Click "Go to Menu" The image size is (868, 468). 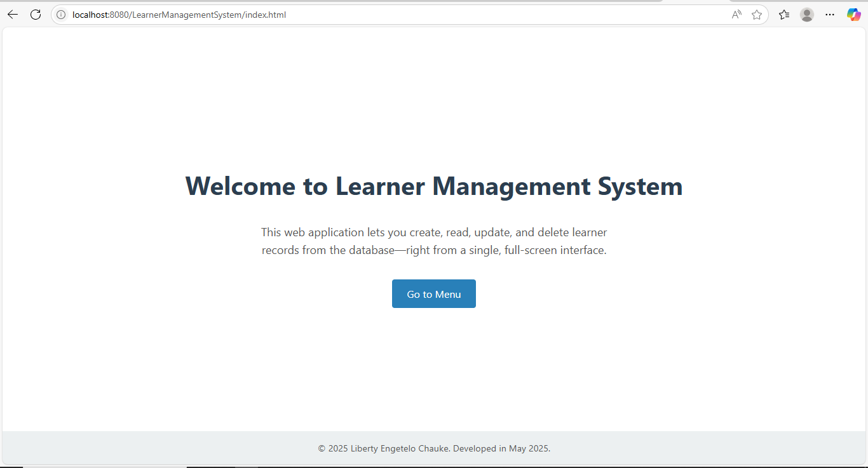pyautogui.click(x=433, y=293)
